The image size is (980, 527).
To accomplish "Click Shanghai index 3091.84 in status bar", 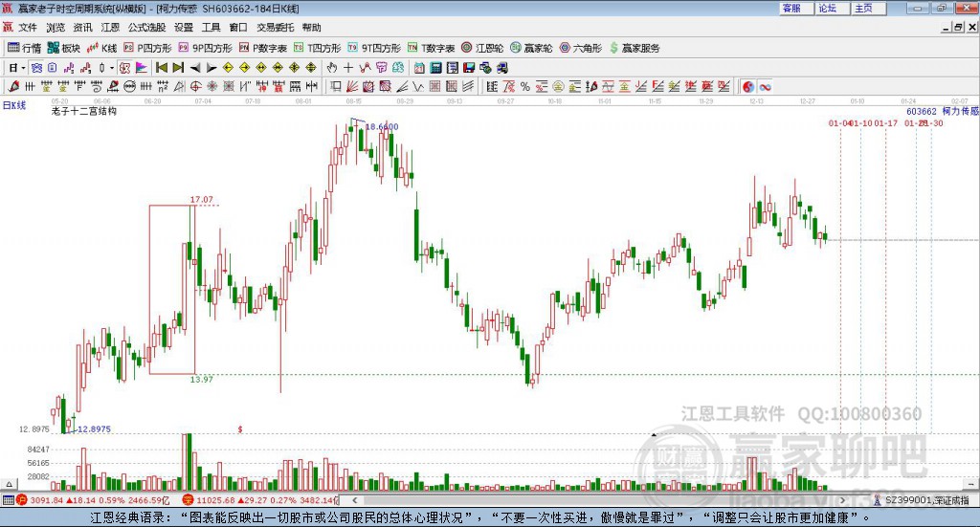I will [x=46, y=500].
